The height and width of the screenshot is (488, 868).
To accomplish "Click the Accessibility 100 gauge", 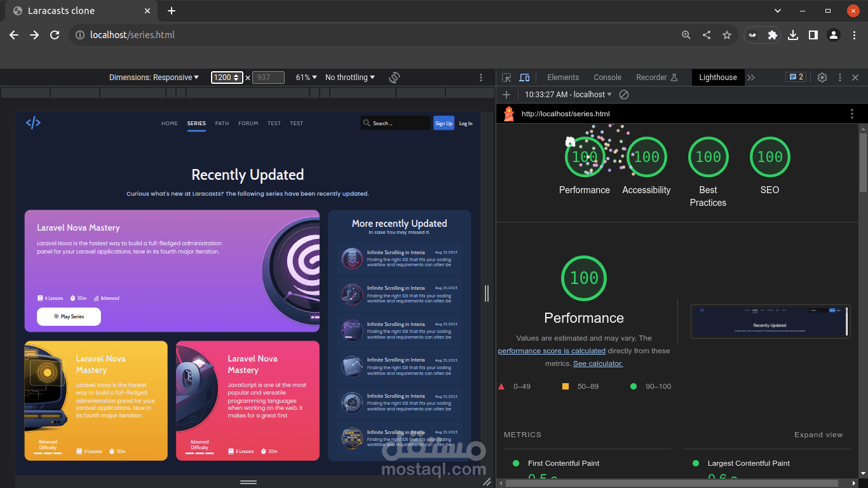I will (646, 157).
